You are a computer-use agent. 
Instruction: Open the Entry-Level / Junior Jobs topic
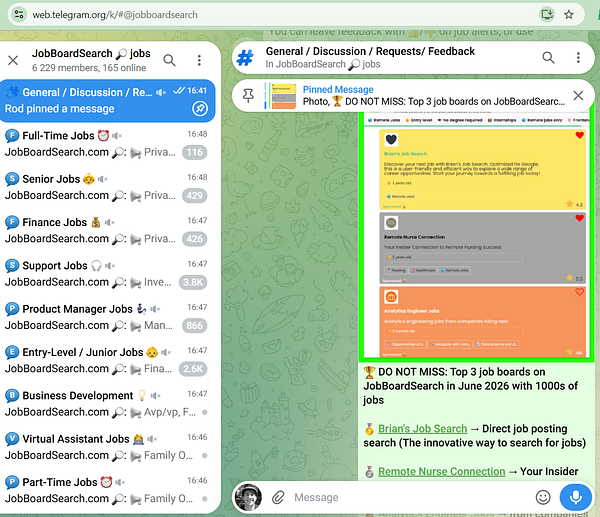pyautogui.click(x=106, y=360)
